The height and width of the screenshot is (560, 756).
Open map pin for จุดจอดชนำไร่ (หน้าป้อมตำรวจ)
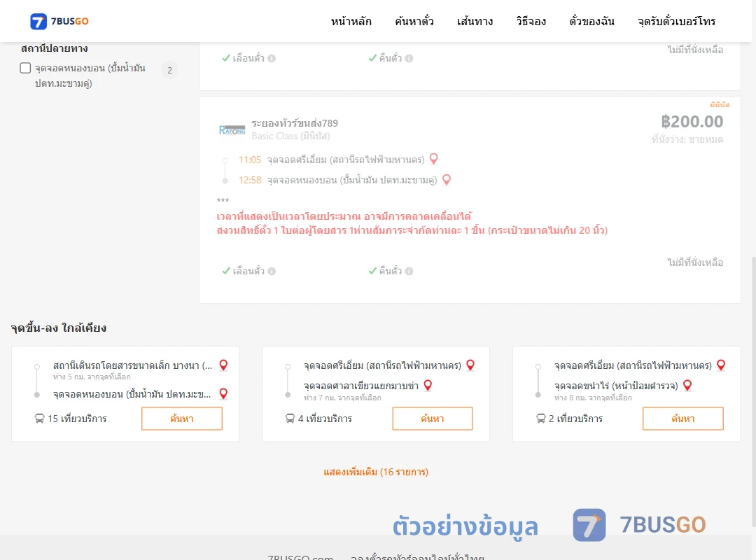pyautogui.click(x=687, y=386)
